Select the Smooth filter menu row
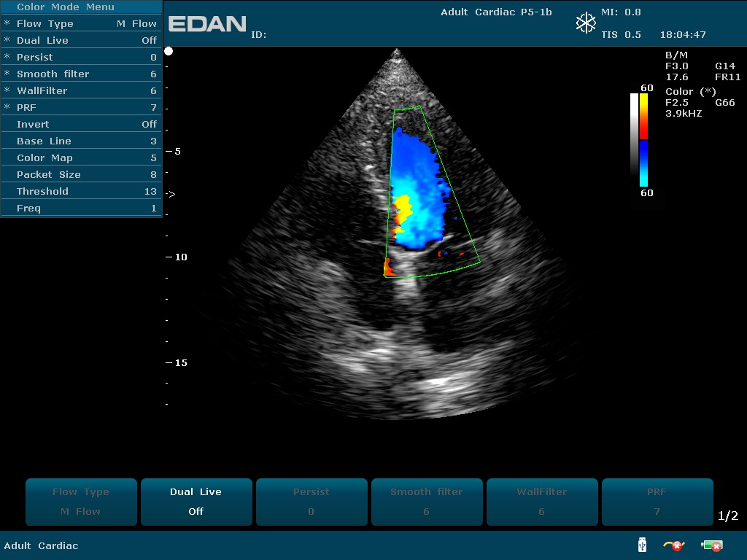 tap(80, 74)
